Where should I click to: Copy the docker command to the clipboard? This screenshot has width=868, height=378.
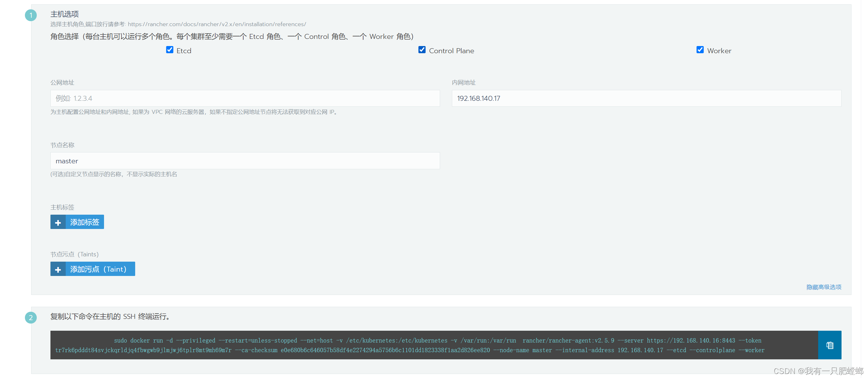829,345
